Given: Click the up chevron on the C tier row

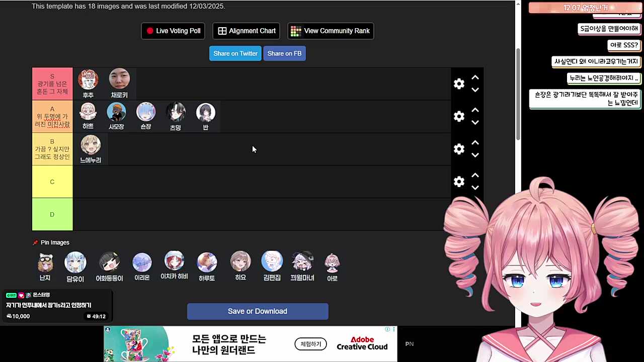Looking at the screenshot, I should 475,175.
